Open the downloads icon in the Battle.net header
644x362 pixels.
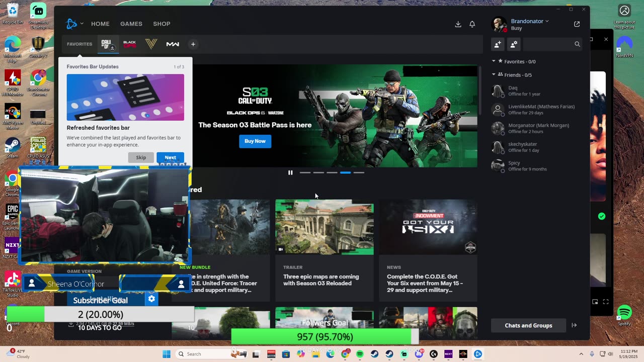[458, 24]
